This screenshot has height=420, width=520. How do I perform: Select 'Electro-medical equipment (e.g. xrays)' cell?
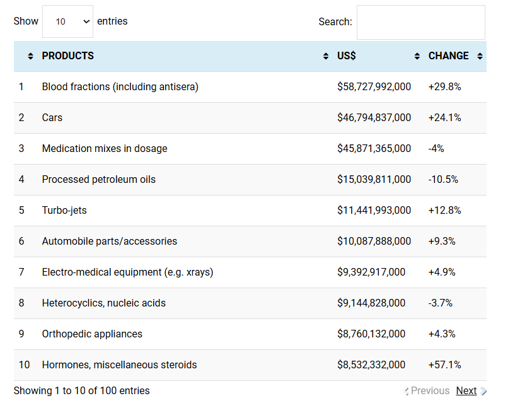[x=127, y=272]
